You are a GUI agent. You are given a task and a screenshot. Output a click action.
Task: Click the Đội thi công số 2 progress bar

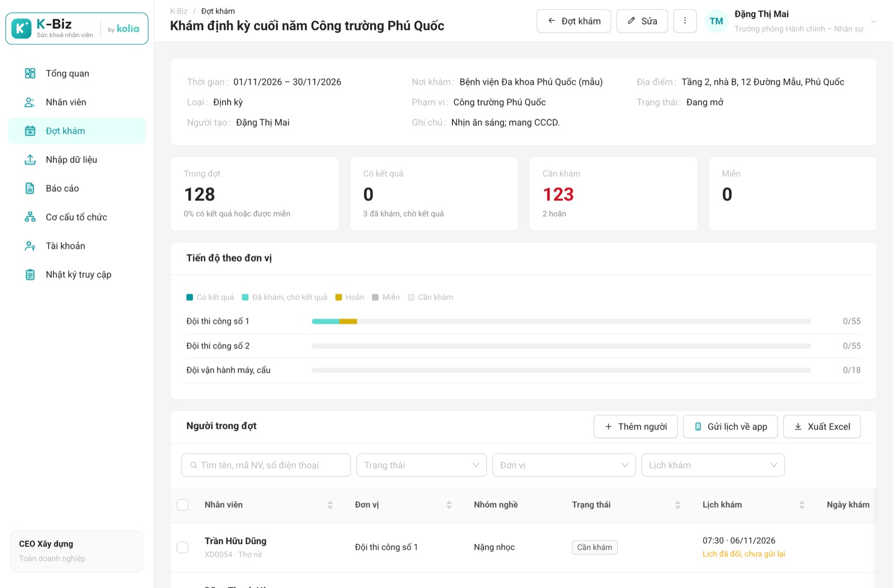(x=561, y=346)
